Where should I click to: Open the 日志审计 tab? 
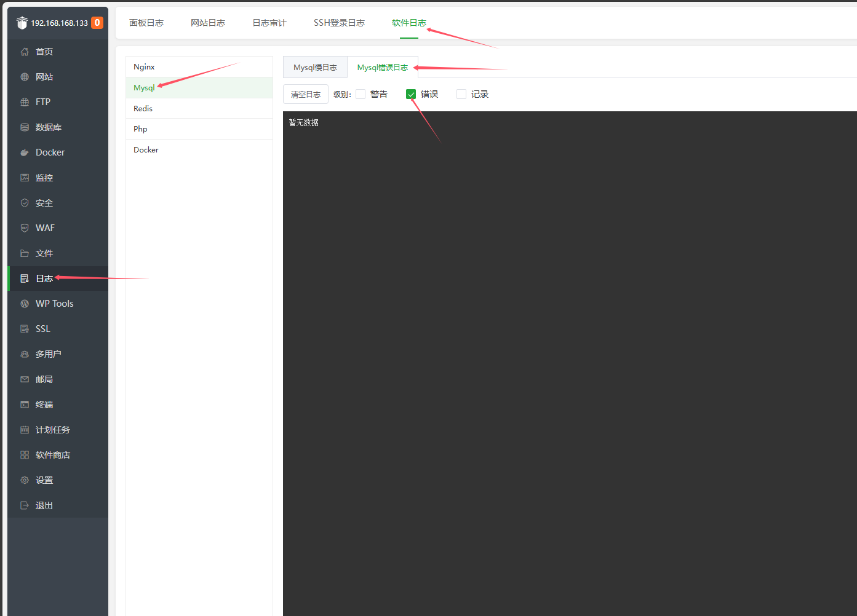(x=269, y=23)
